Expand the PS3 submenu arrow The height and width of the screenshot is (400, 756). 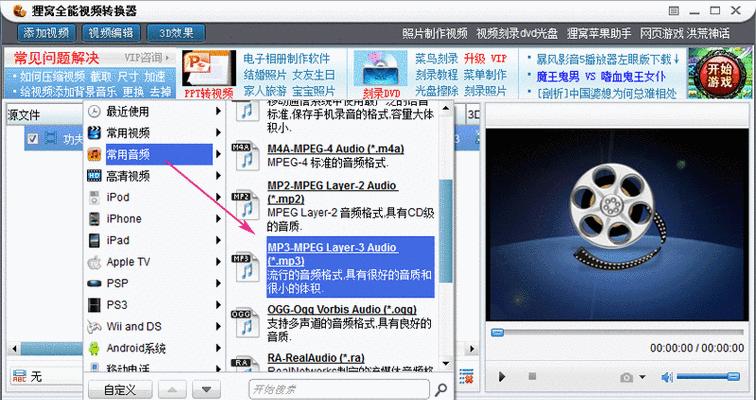[218, 305]
